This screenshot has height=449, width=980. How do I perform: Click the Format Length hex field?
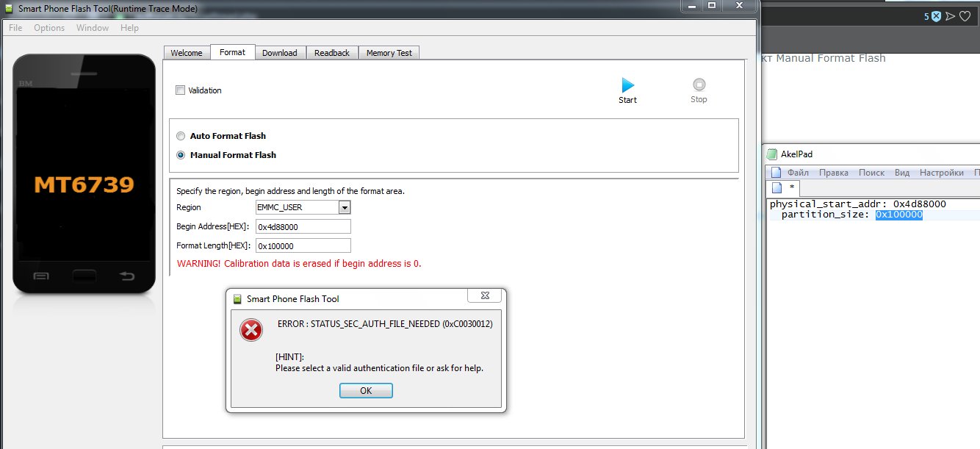pyautogui.click(x=303, y=245)
